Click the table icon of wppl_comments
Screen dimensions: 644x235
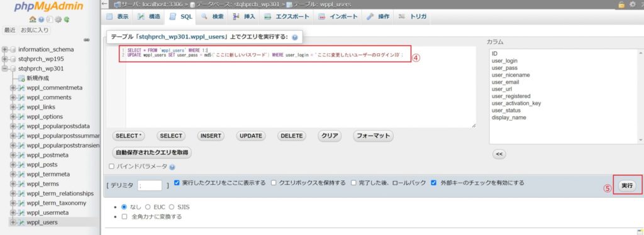pyautogui.click(x=21, y=97)
